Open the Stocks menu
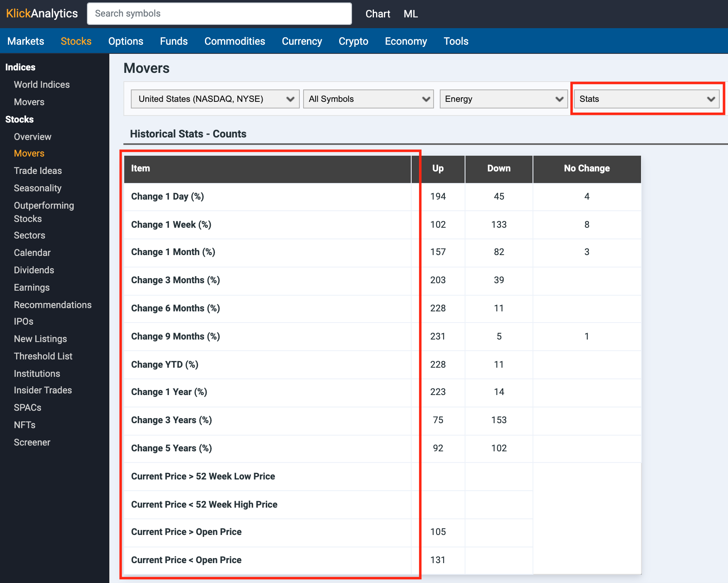This screenshot has width=728, height=583. pos(76,41)
